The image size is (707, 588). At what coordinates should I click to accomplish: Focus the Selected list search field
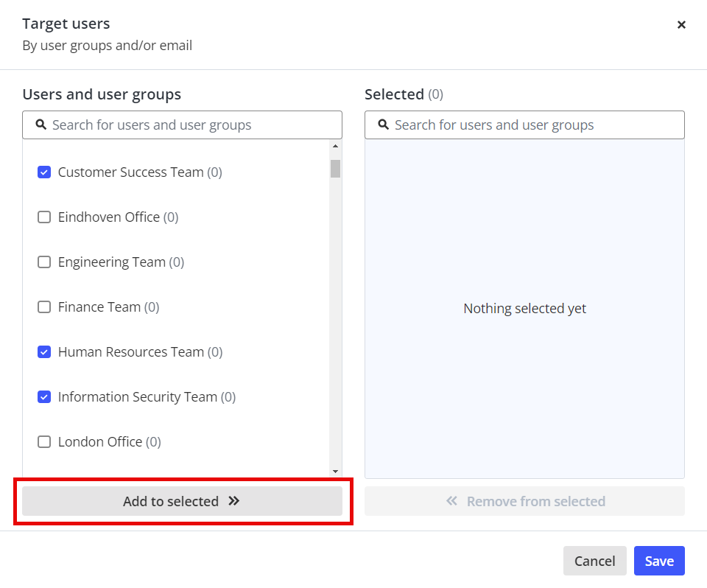coord(534,125)
